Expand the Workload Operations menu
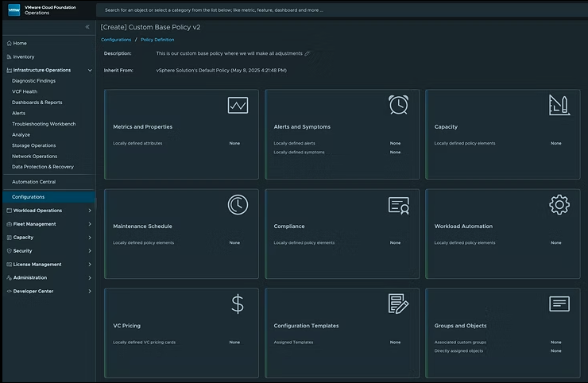Viewport: 588px width, 383px height. [x=89, y=211]
